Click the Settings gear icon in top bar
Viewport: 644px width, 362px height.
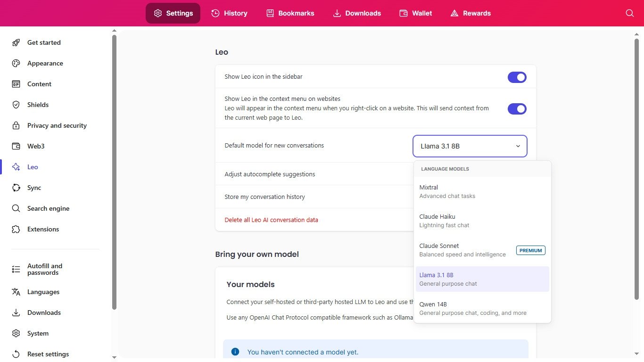click(158, 13)
